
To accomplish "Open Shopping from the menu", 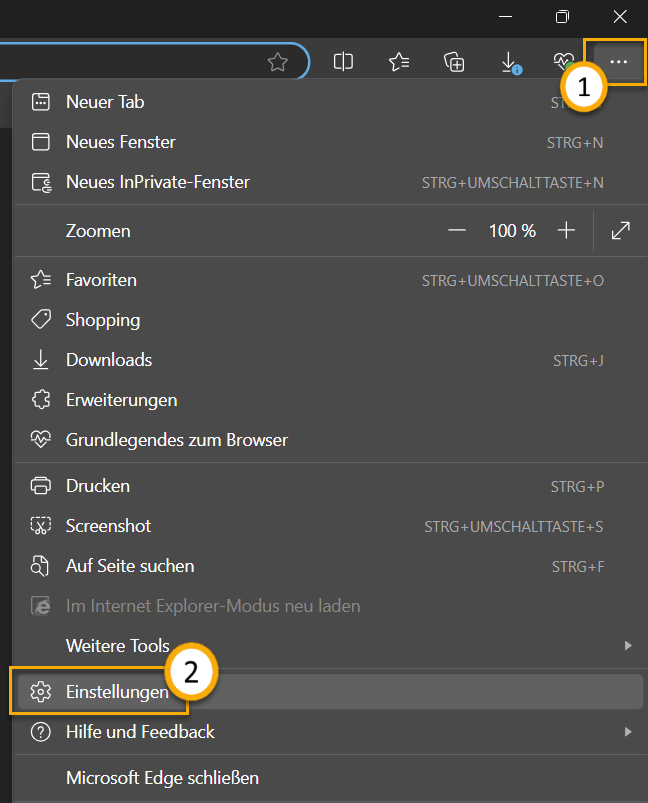I will coord(102,320).
